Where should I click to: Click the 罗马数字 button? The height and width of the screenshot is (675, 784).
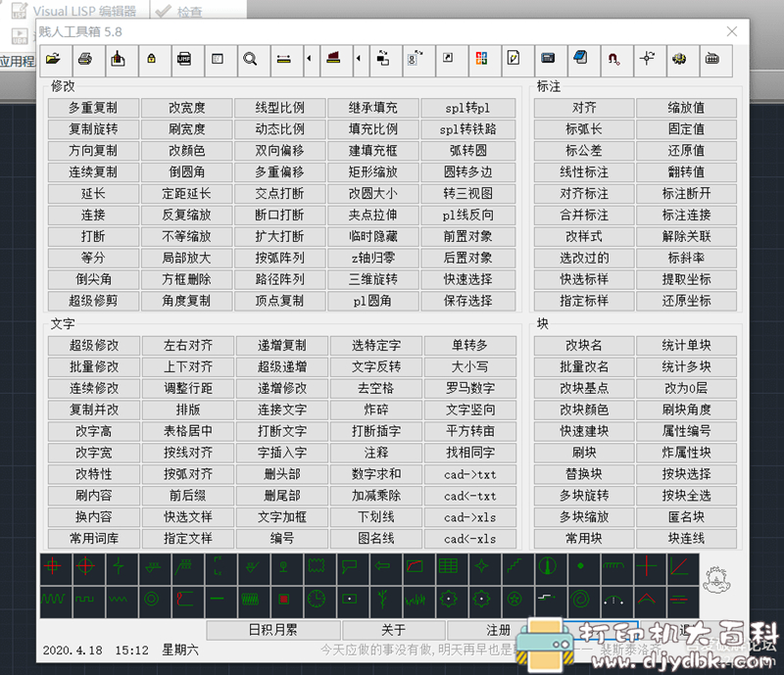[470, 388]
